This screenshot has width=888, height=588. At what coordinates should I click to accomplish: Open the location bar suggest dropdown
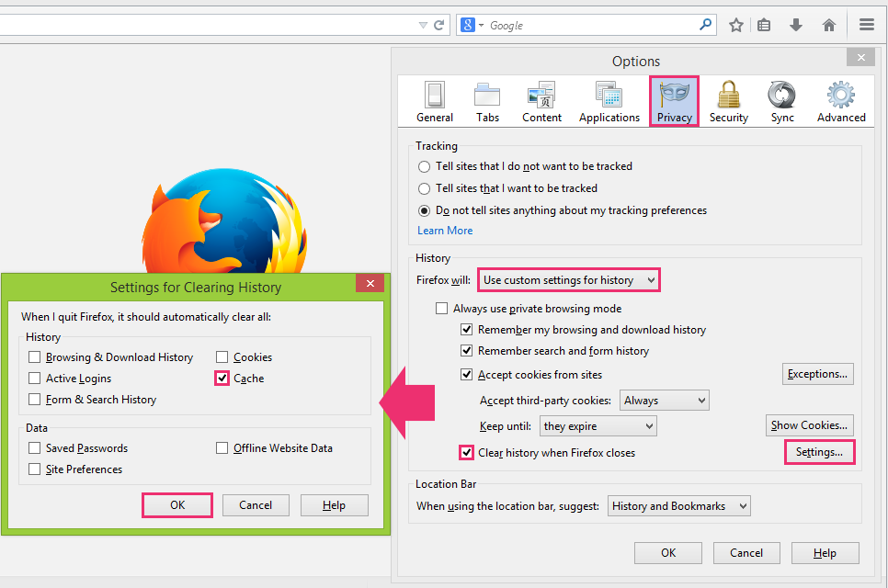click(x=678, y=506)
